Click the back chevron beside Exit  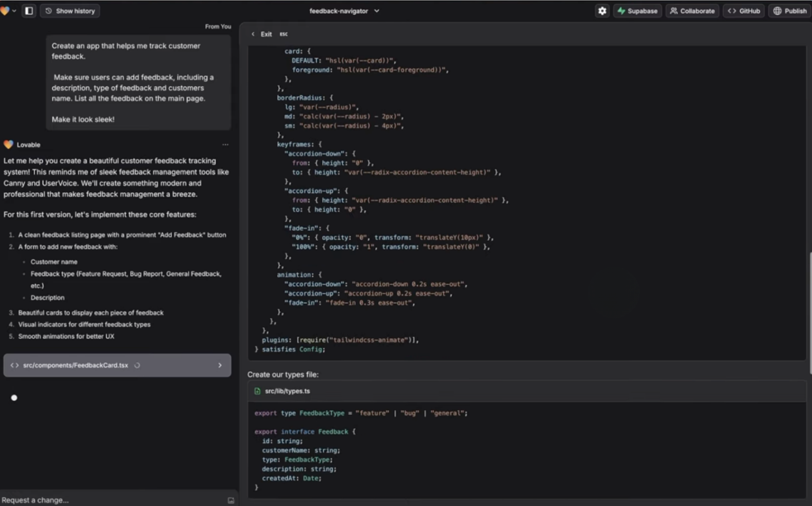click(x=253, y=34)
